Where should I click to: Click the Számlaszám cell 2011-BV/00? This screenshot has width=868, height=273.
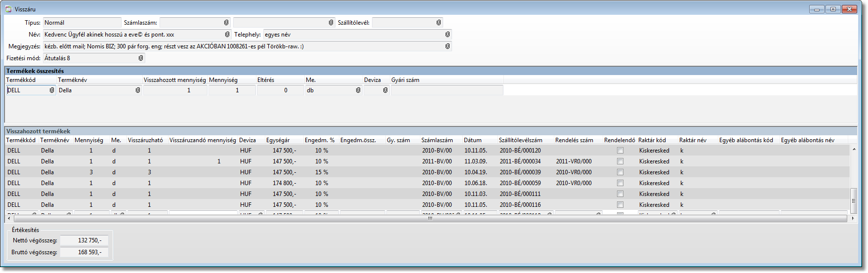click(x=437, y=161)
